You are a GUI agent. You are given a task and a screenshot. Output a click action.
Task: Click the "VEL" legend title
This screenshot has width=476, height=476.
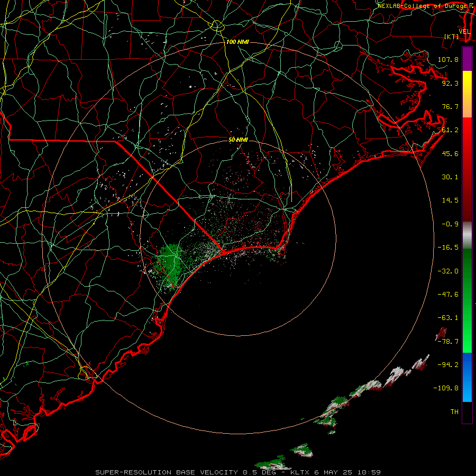tap(464, 32)
